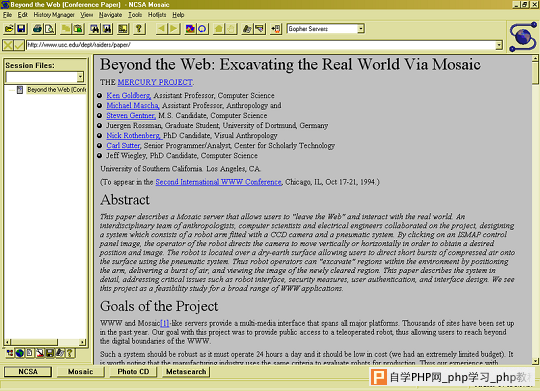Click the X cancel button beside URL field

click(x=8, y=45)
